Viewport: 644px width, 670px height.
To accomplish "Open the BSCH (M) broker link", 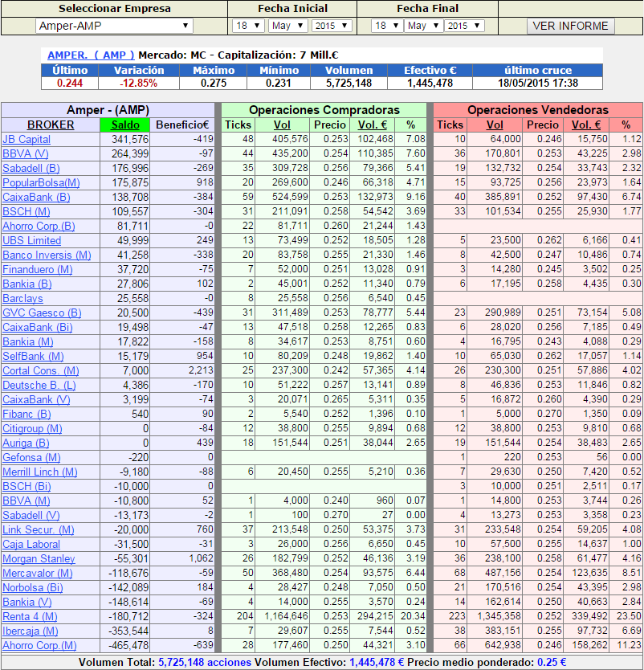I will [26, 211].
